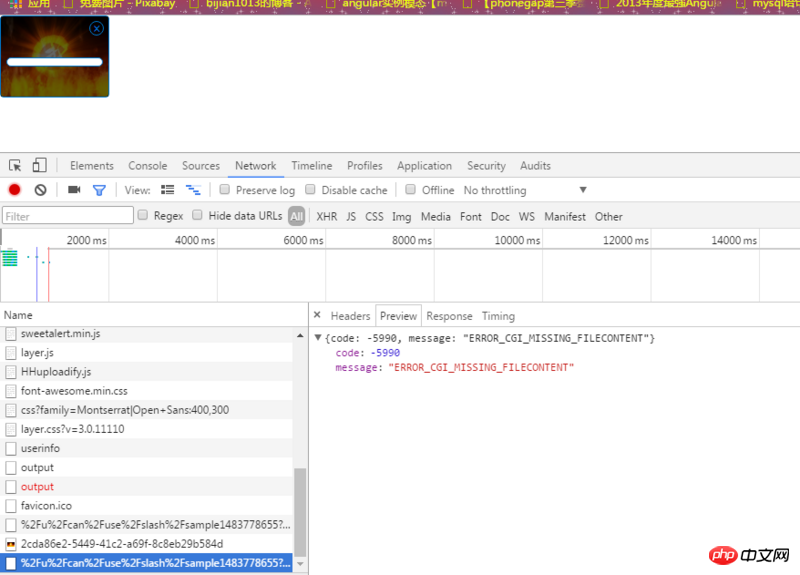800x575 pixels.
Task: Check the Disable cache option
Action: [x=311, y=190]
